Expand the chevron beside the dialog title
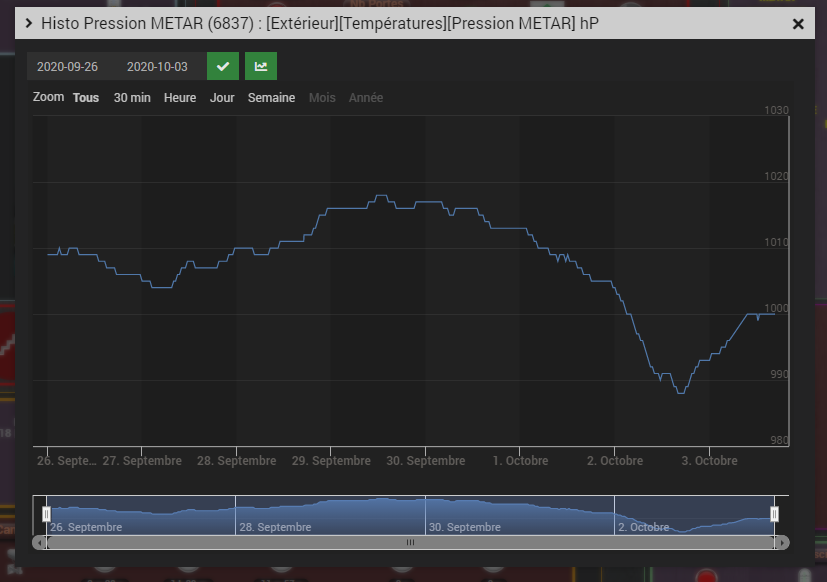Image resolution: width=827 pixels, height=582 pixels. [29, 23]
